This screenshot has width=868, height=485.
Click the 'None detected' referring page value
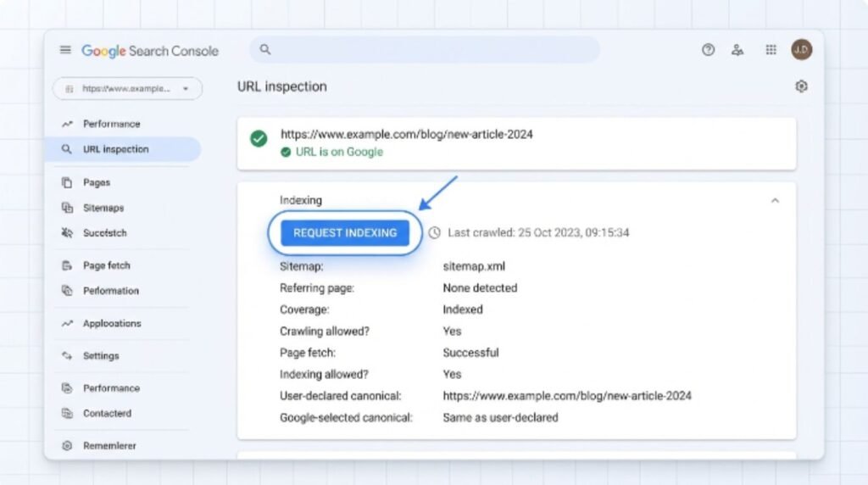click(480, 288)
